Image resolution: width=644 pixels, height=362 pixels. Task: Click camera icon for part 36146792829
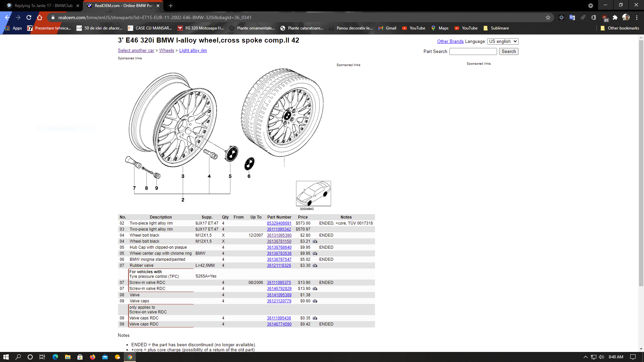[x=315, y=289]
